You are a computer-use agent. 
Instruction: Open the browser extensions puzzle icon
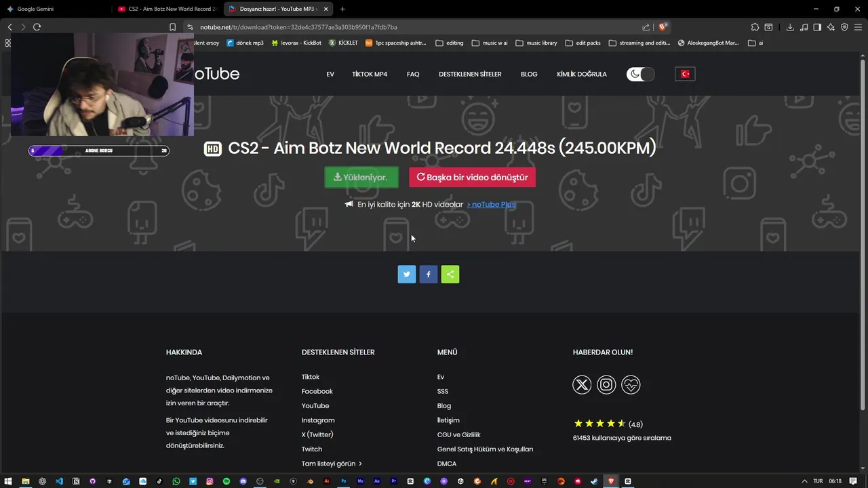coord(755,27)
